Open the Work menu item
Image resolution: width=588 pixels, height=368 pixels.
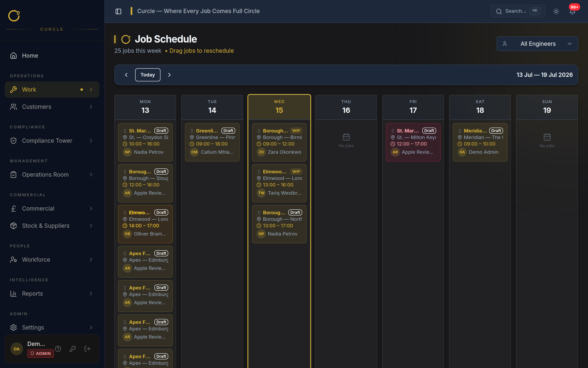(x=52, y=90)
